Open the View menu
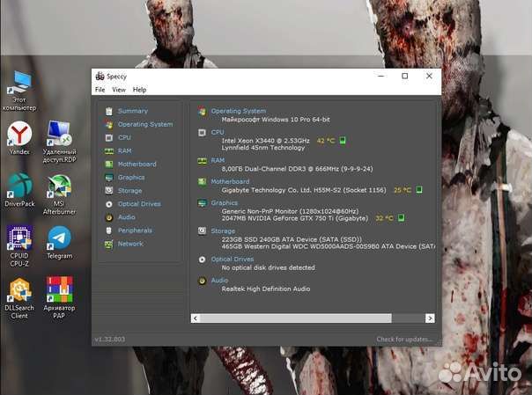The width and height of the screenshot is (532, 395). 118,90
